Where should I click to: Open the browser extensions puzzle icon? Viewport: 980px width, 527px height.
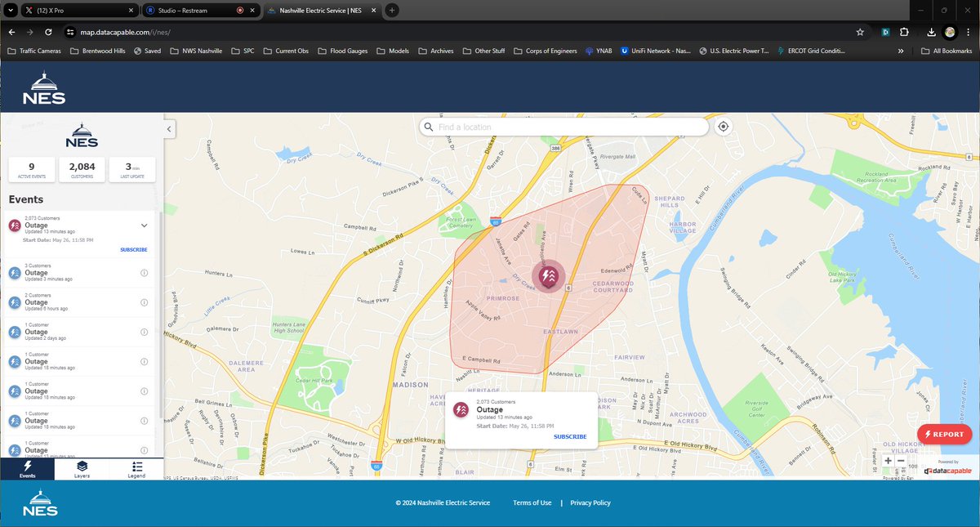pos(905,32)
